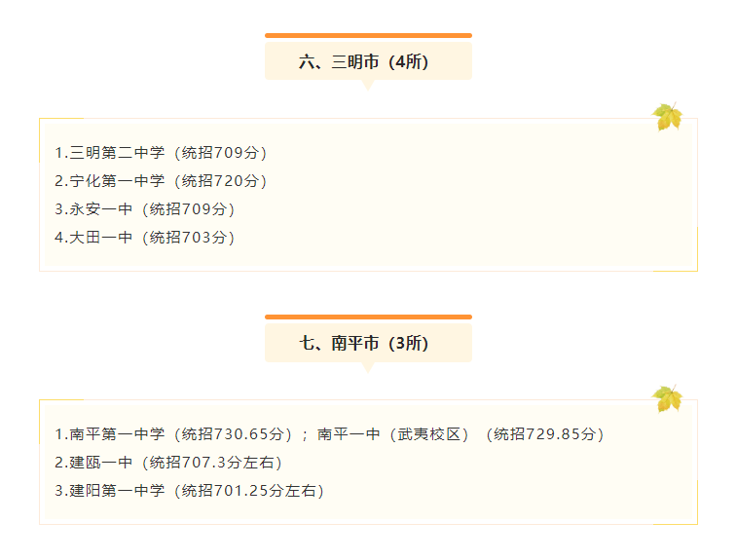Image resolution: width=736 pixels, height=560 pixels.
Task: Click the maple leaf icon on Sanming box
Action: click(667, 117)
